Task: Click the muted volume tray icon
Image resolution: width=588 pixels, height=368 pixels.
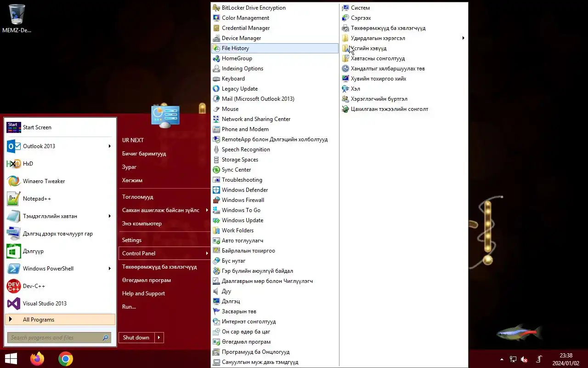Action: pos(524,359)
